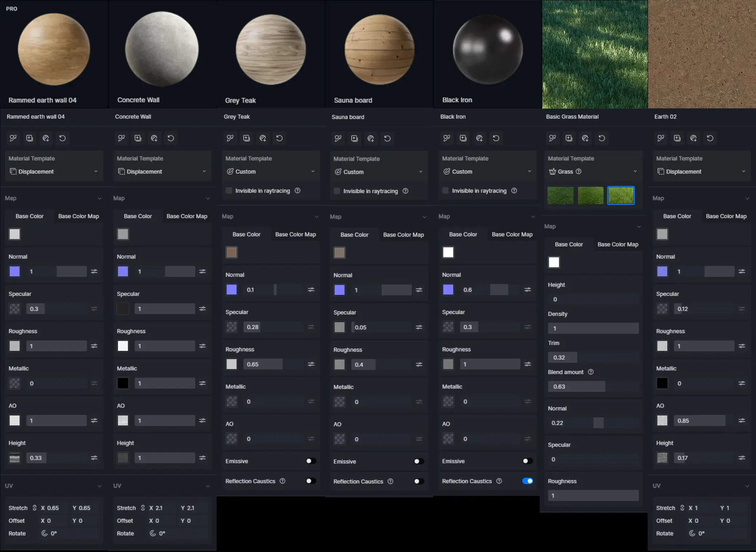
Task: Enable Invisible in raytracing for Black Iron
Action: (x=446, y=191)
